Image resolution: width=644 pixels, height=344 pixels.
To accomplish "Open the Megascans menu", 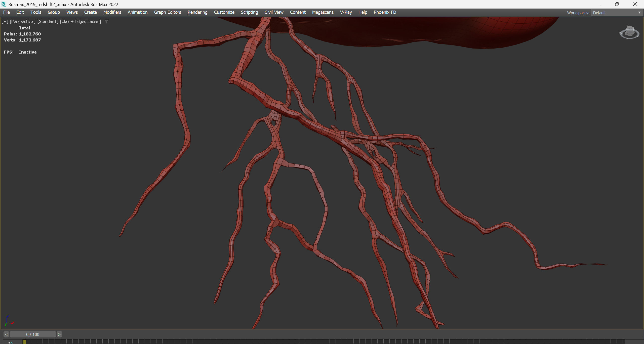I will 323,12.
